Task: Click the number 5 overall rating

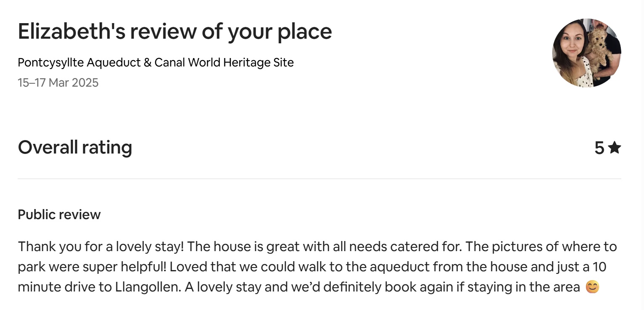Action: click(599, 148)
